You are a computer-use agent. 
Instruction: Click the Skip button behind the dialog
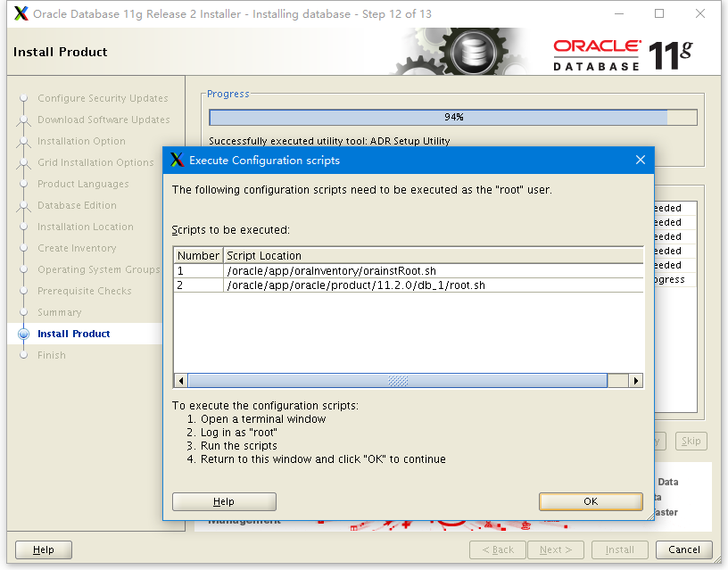[691, 441]
